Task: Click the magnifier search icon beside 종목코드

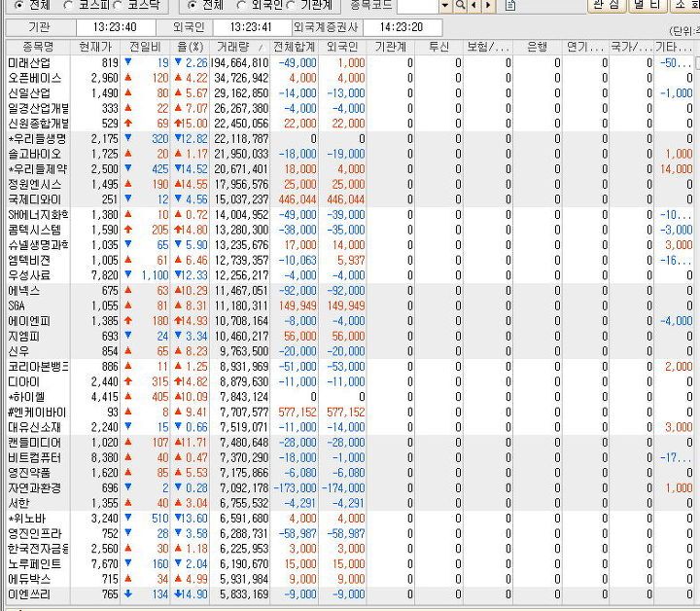Action: tap(460, 6)
